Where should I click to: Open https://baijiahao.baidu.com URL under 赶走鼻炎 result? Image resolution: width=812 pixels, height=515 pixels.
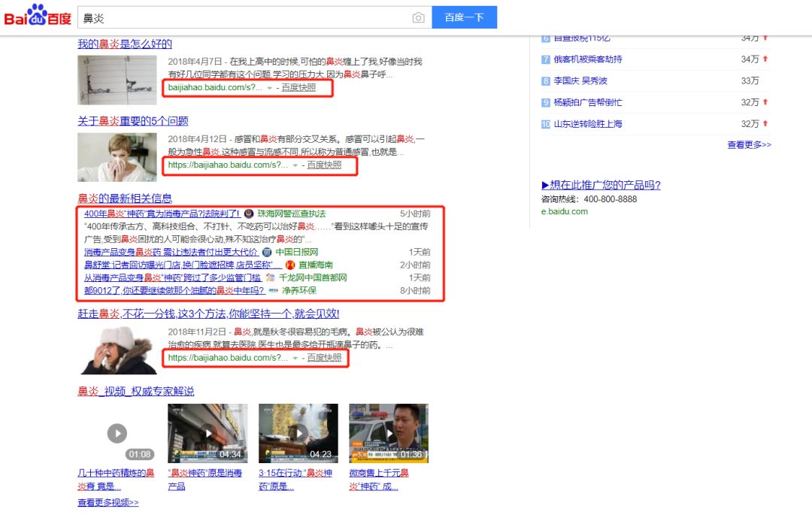pos(228,358)
